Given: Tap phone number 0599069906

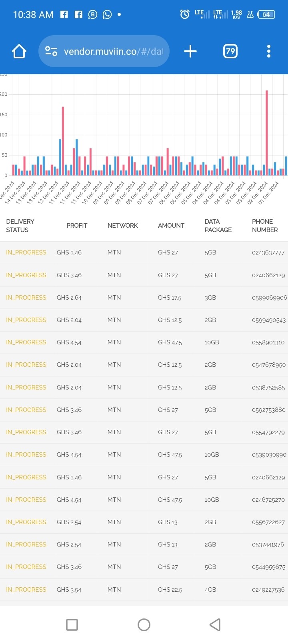Looking at the screenshot, I should point(269,298).
